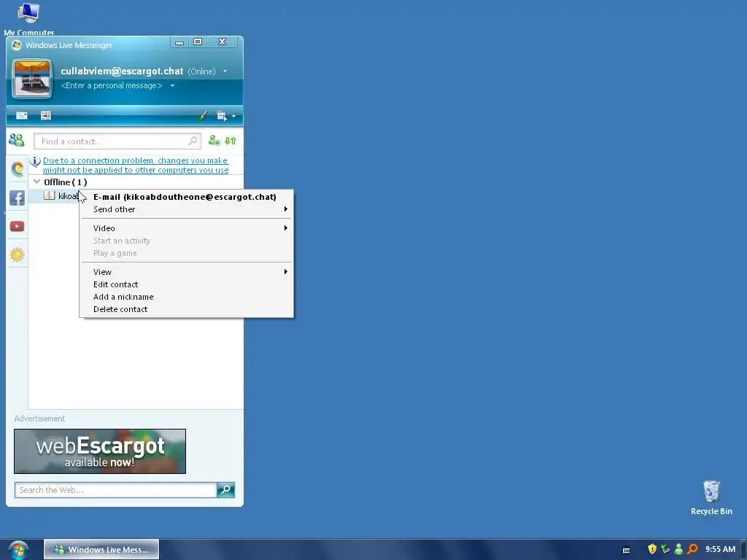Click the user display picture
This screenshot has height=560, width=747.
pos(32,79)
